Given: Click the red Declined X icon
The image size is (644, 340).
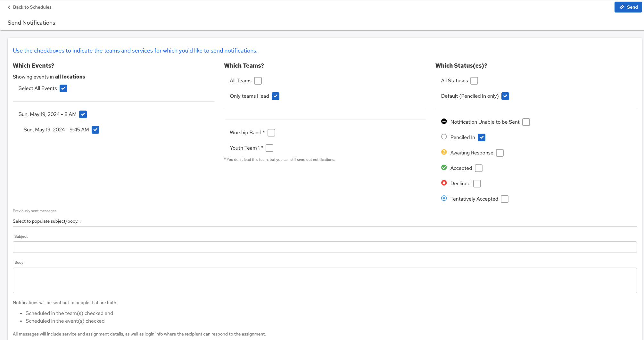Looking at the screenshot, I should (444, 183).
